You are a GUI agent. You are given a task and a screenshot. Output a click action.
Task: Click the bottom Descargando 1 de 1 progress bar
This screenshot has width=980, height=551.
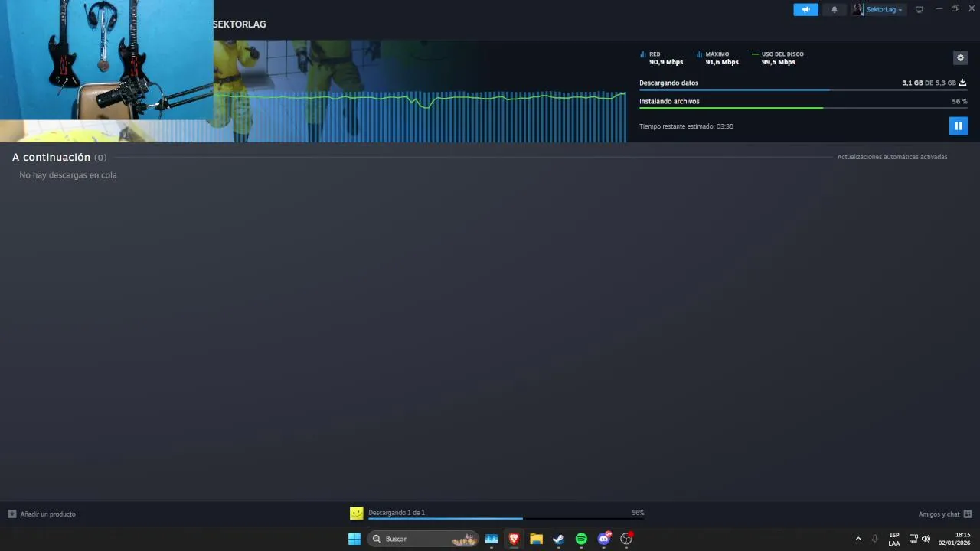click(x=506, y=519)
